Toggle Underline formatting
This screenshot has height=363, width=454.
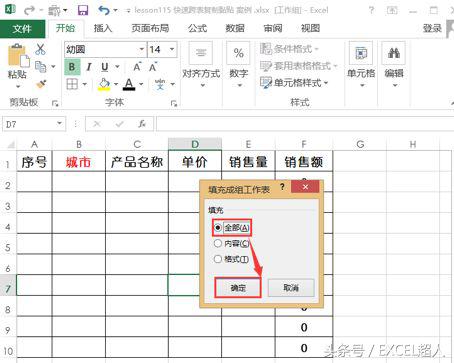[105, 67]
